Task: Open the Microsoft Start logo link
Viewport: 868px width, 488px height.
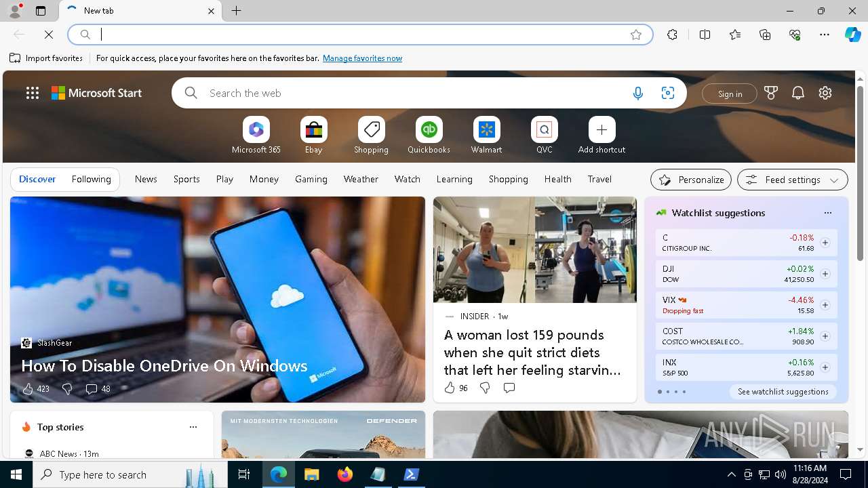Action: pos(96,93)
